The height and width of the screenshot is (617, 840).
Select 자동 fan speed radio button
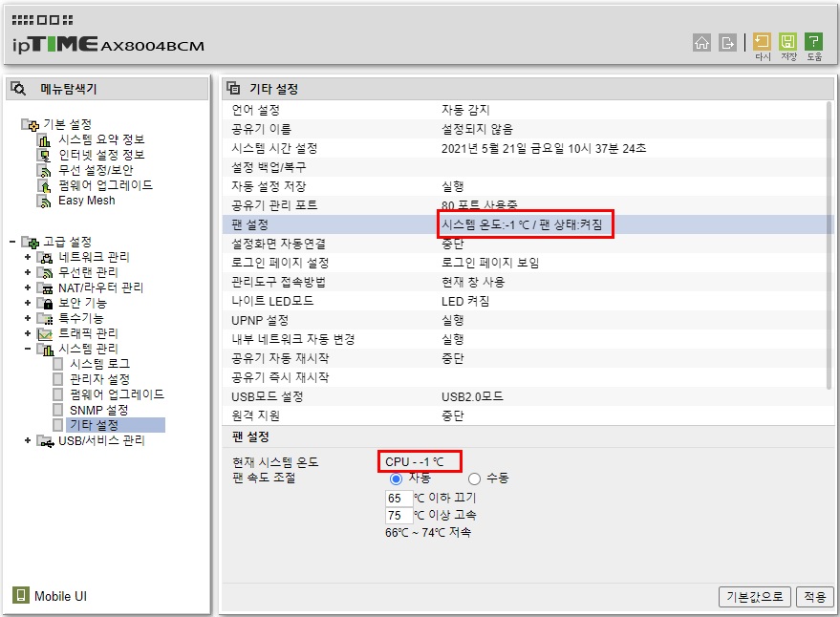coord(396,479)
